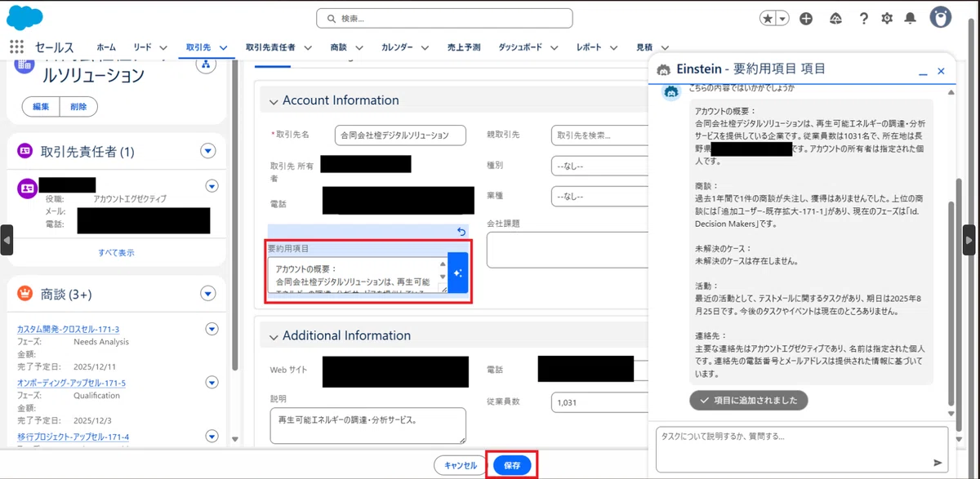Click the 要約用項目 text area
This screenshot has width=980, height=479.
point(357,275)
